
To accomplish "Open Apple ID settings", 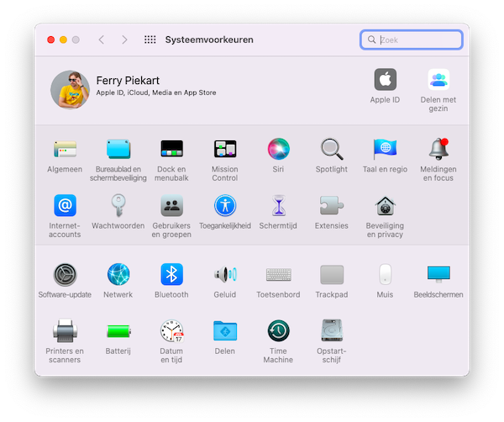I will point(385,80).
